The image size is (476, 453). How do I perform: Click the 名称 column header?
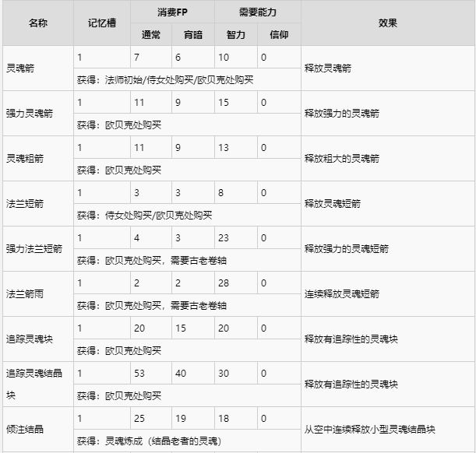point(38,23)
